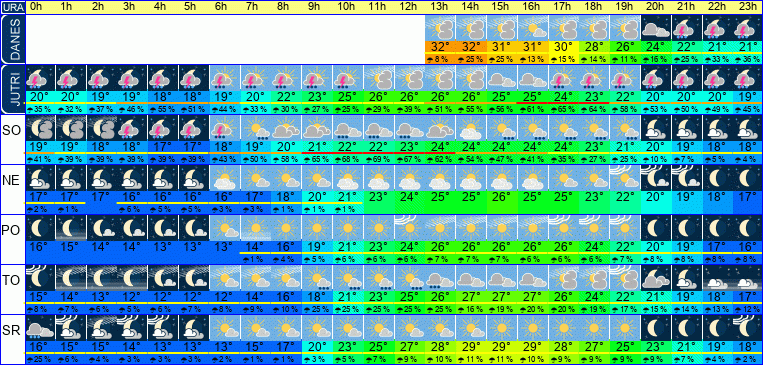Click the SR 23h windy moon icon
This screenshot has height=365, width=763.
[748, 328]
